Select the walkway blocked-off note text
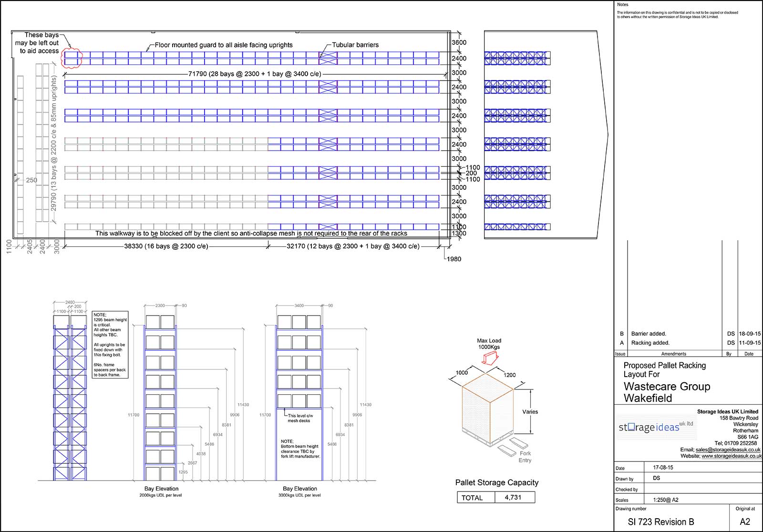Viewport: 763px width, 532px height. (251, 234)
